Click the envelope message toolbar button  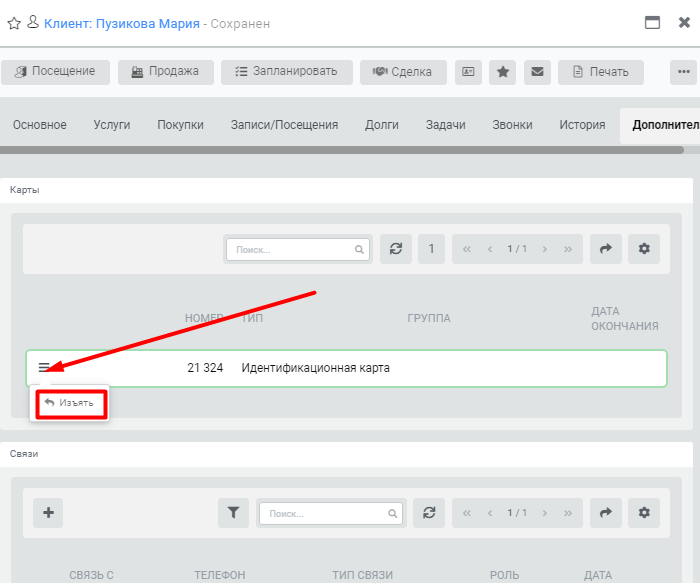pyautogui.click(x=537, y=72)
